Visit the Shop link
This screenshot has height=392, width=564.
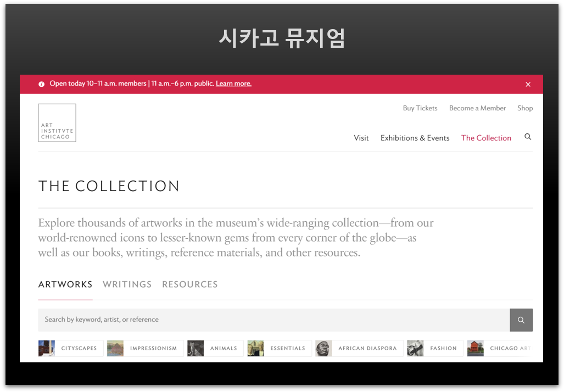[525, 108]
